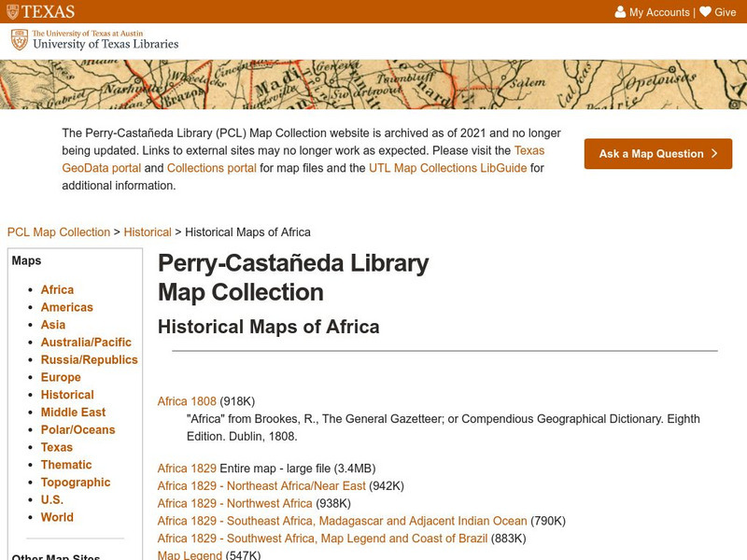
Task: Select Middle East in the Maps sidebar
Action: pos(73,412)
